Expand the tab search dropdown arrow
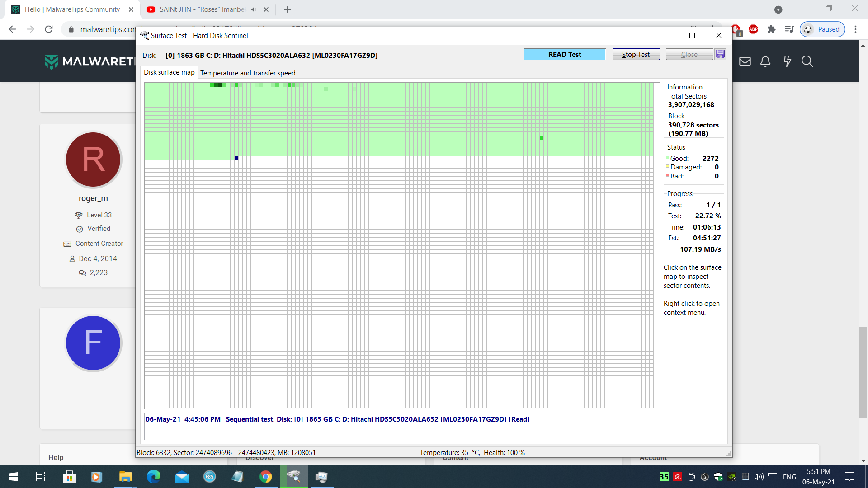Image resolution: width=868 pixels, height=488 pixels. click(778, 9)
